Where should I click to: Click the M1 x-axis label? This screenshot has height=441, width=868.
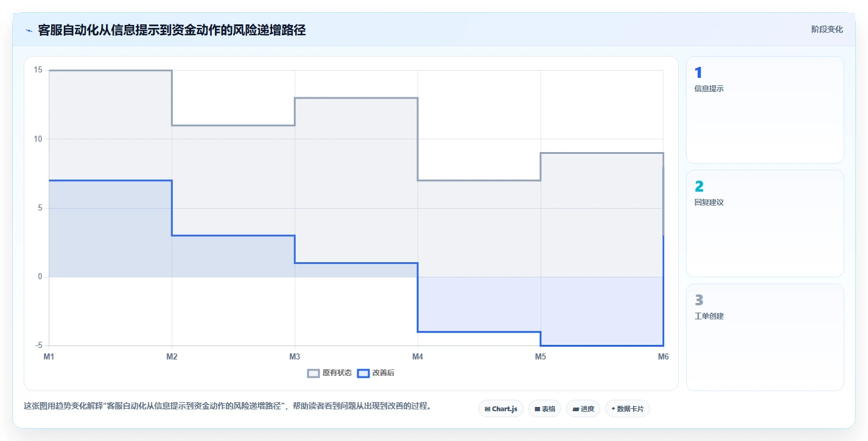click(49, 357)
